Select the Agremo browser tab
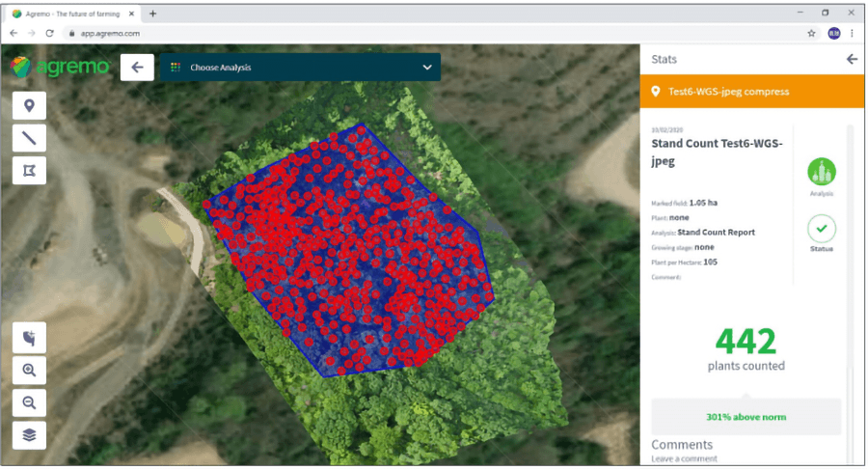 [72, 14]
